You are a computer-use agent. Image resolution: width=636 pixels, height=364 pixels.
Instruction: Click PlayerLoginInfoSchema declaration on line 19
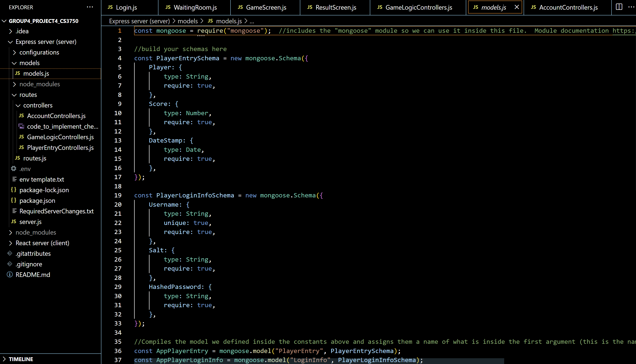pyautogui.click(x=195, y=195)
